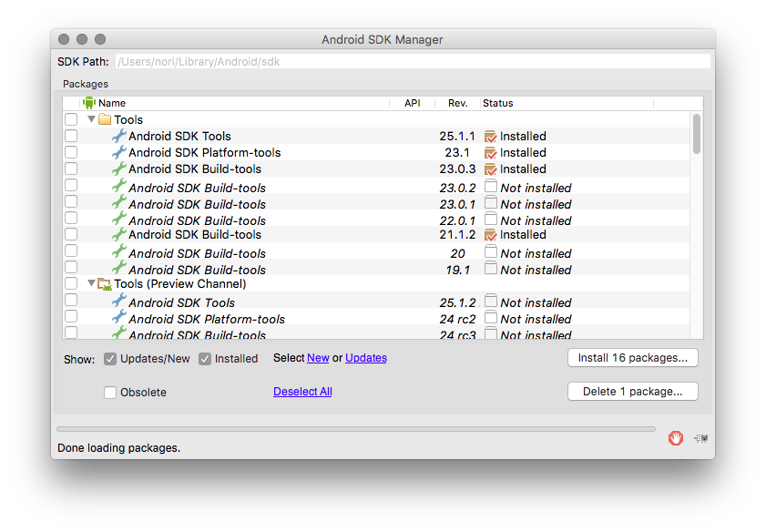Select the Build-tools 23.0.1 row name

[197, 204]
